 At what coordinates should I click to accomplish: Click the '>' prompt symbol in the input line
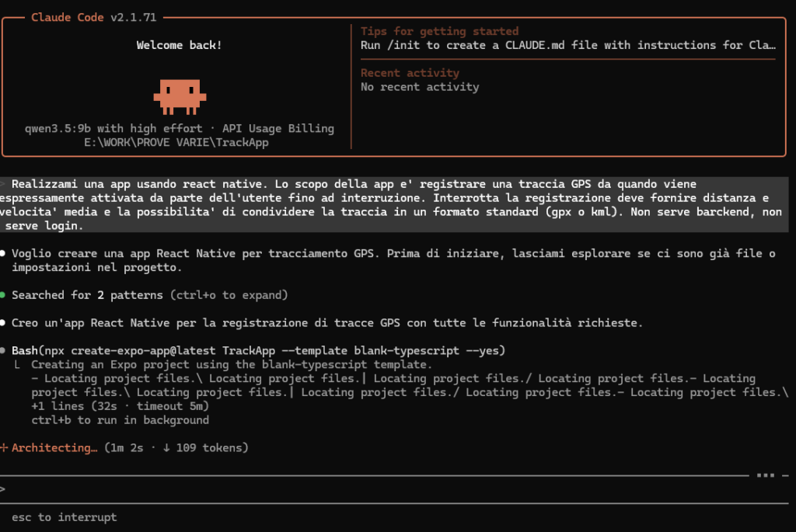(3, 489)
